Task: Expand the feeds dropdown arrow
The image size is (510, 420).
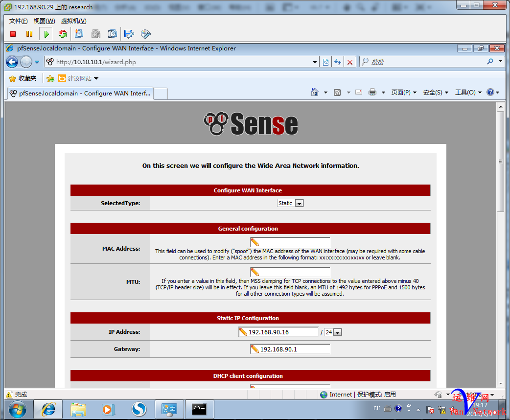Action: pos(348,93)
